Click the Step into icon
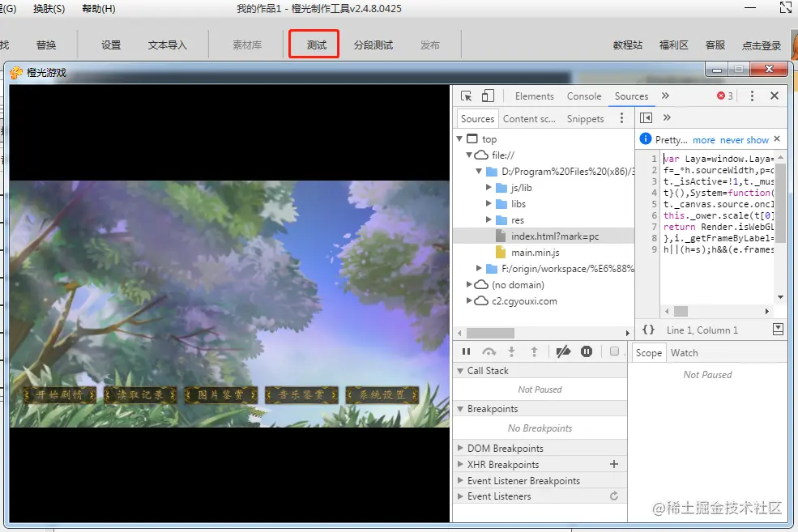Screen dimensions: 798x532 point(511,351)
